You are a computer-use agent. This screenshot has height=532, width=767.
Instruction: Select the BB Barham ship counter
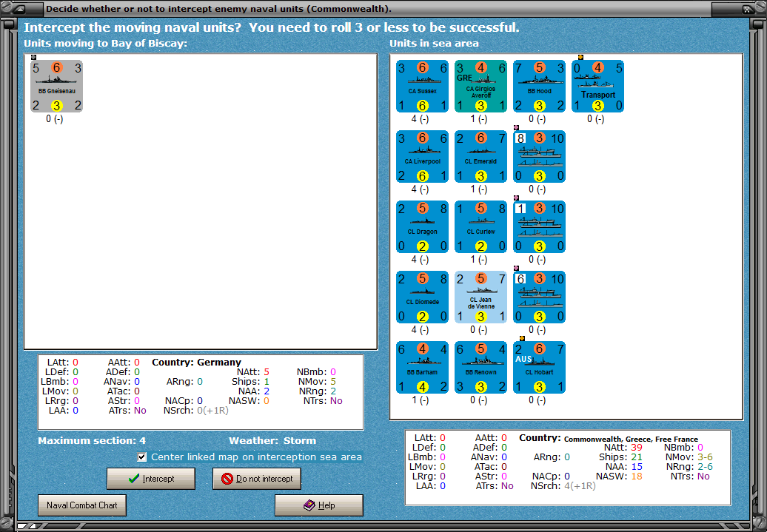click(422, 367)
